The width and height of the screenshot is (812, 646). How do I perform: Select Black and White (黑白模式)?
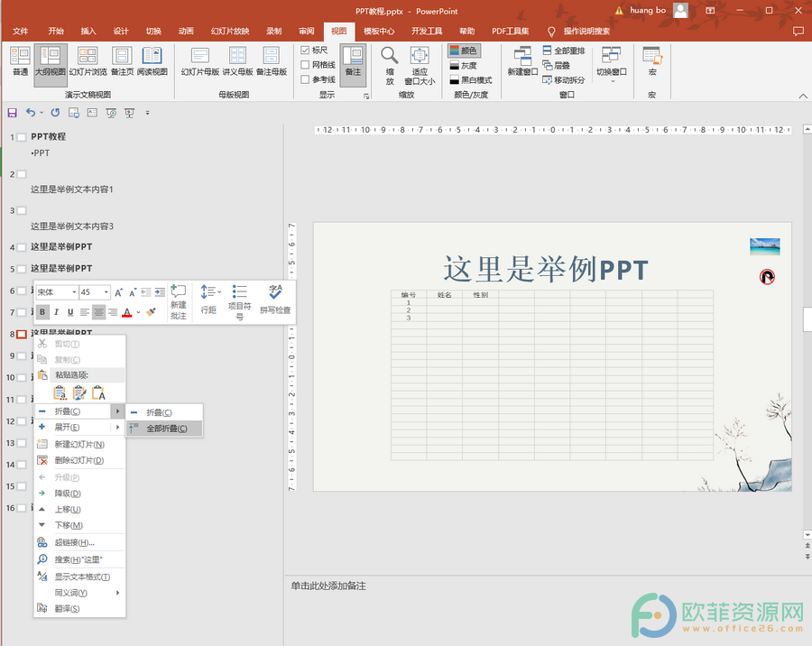point(470,79)
